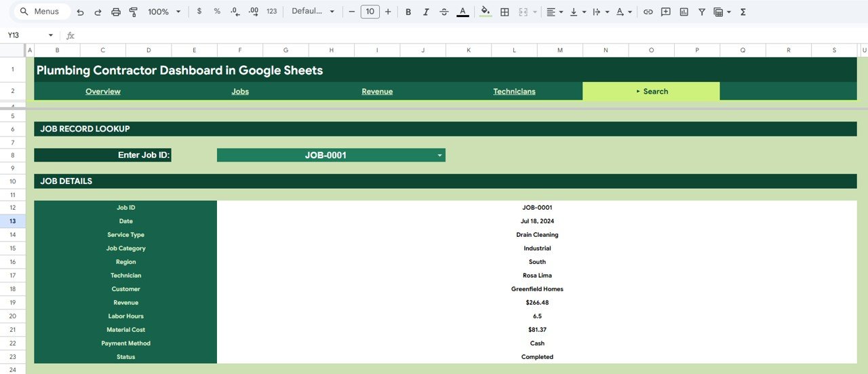The height and width of the screenshot is (374, 868).
Task: Click the insert link icon
Action: click(648, 12)
